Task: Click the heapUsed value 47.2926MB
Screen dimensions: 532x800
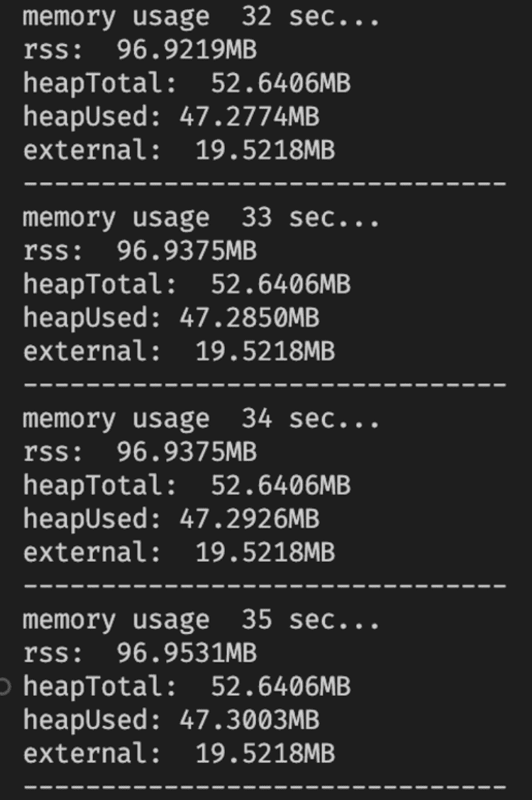Action: tap(249, 520)
